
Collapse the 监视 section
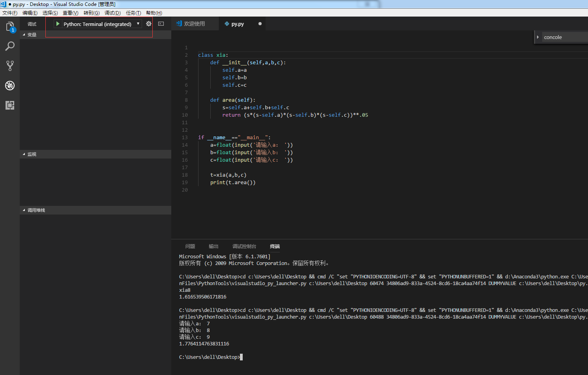coord(32,154)
